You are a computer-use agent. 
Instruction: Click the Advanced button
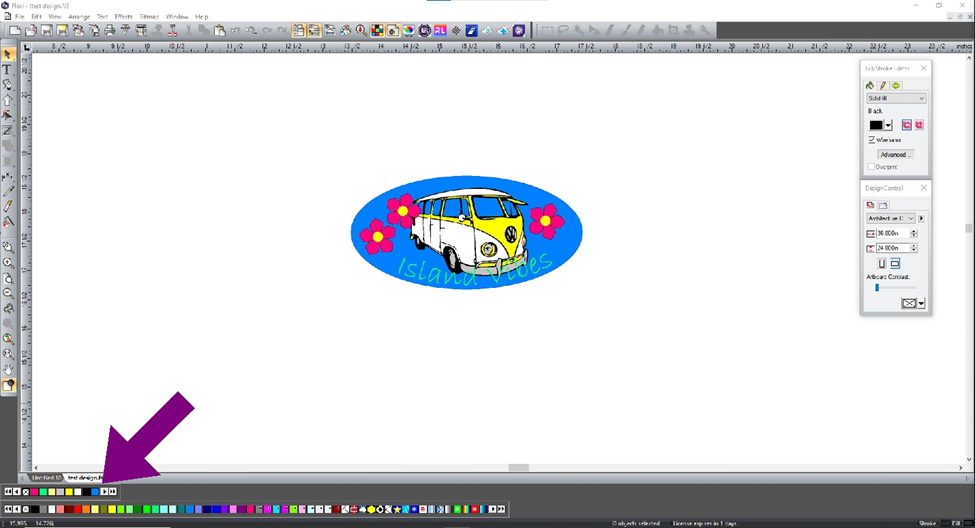[x=895, y=154]
